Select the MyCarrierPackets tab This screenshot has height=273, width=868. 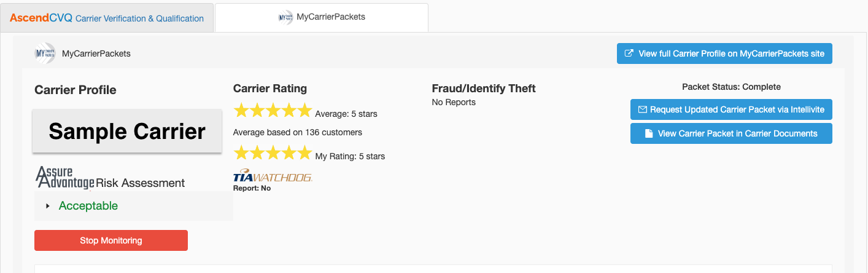(321, 17)
